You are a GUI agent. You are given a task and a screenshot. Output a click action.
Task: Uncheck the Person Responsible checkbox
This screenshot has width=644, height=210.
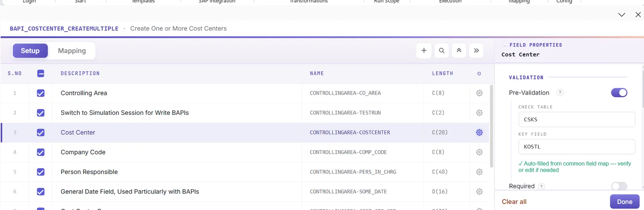[x=41, y=172]
